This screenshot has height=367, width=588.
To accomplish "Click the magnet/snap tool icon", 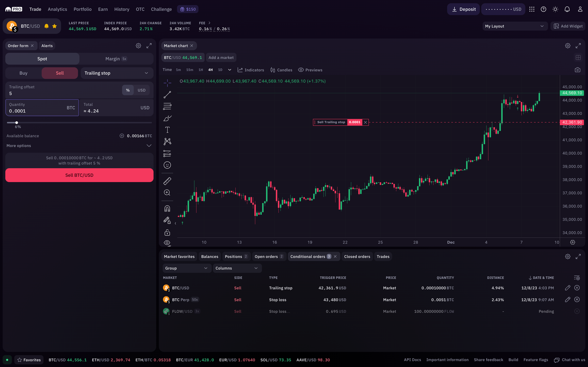I will point(167,208).
